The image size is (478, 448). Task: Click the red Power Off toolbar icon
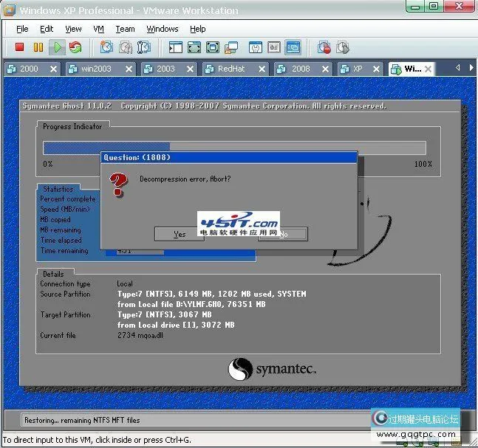(x=19, y=47)
